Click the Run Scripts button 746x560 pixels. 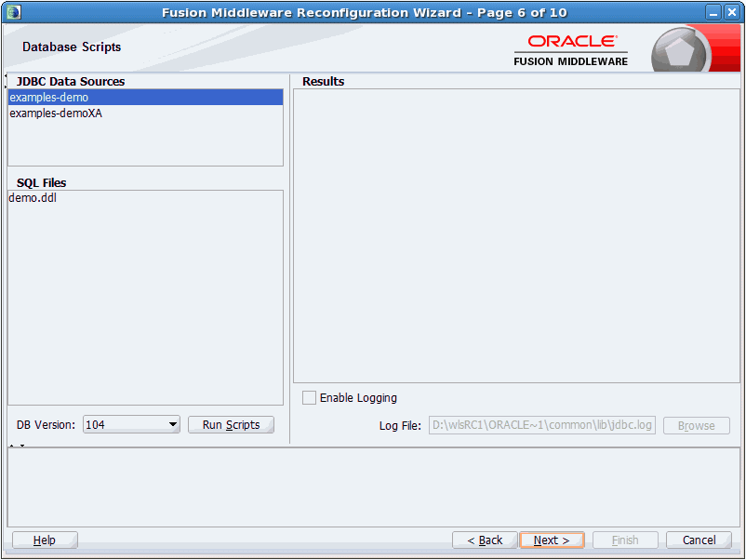[231, 424]
